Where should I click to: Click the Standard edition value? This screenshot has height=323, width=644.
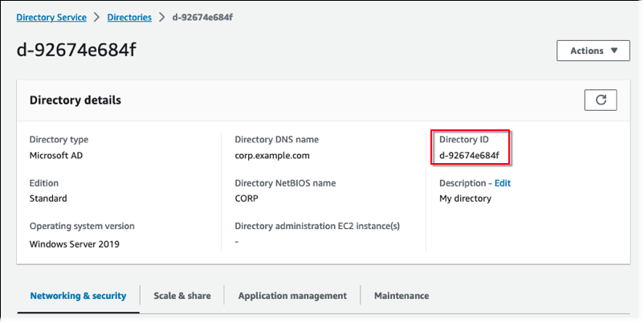tap(48, 198)
